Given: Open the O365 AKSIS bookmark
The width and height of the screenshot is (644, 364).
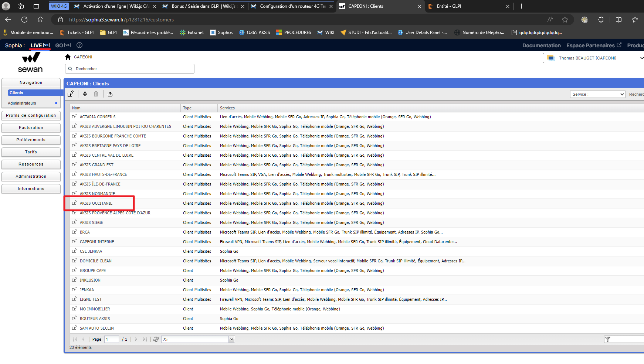Looking at the screenshot, I should click(x=255, y=33).
